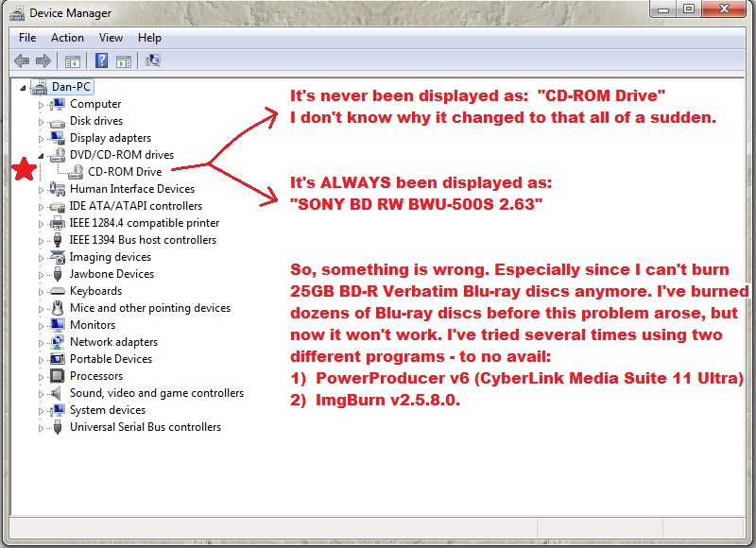Click Show/Hide Console Tree toolbar icon

point(73,61)
